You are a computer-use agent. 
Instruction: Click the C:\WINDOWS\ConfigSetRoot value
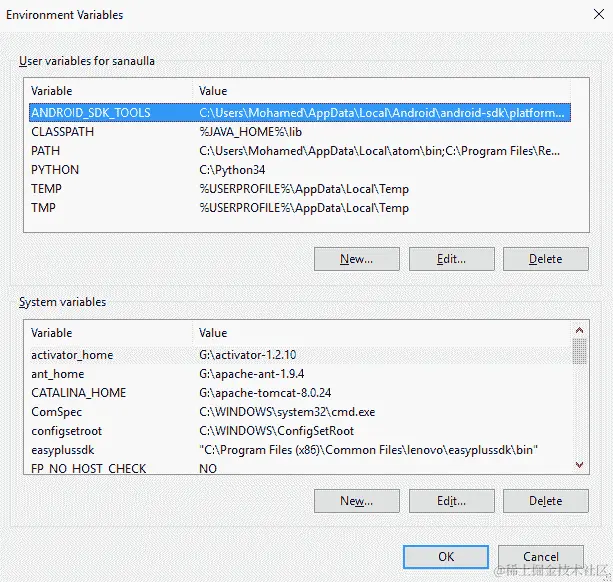(x=276, y=431)
